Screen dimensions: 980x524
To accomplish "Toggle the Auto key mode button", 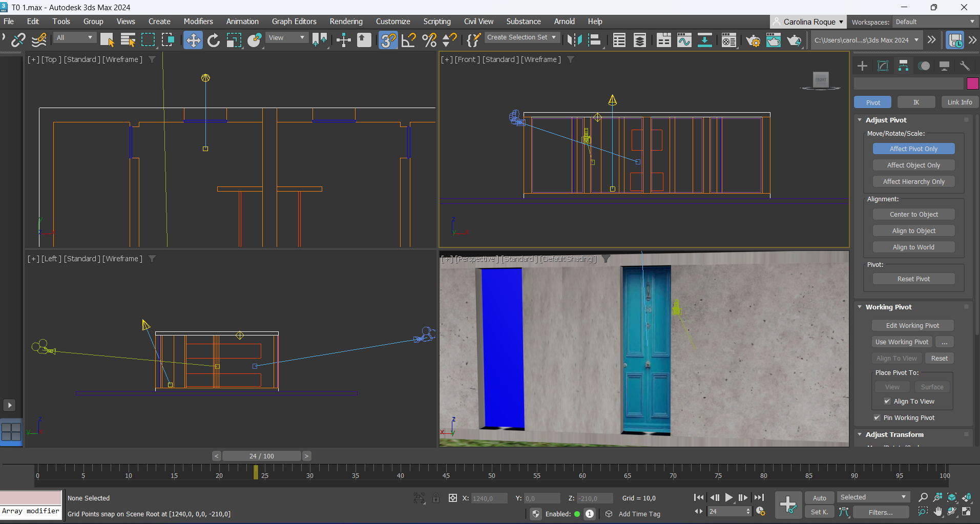I will pos(819,497).
